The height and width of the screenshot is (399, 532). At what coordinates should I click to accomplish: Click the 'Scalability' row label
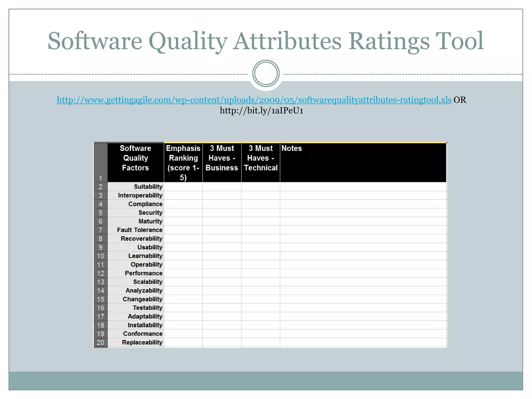coord(148,282)
